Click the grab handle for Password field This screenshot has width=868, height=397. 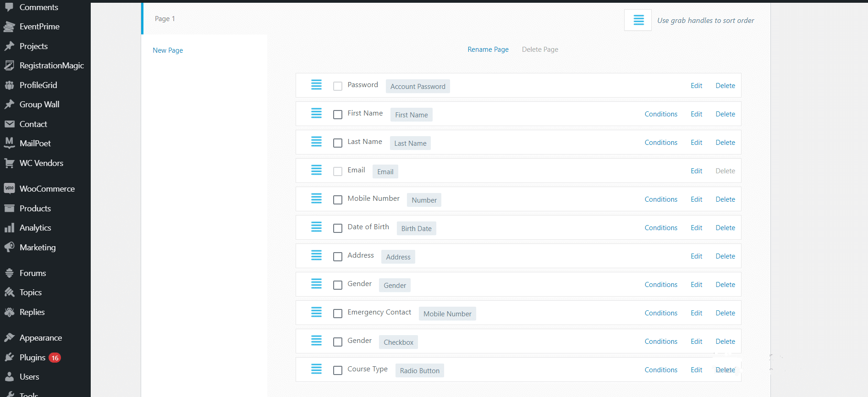316,85
